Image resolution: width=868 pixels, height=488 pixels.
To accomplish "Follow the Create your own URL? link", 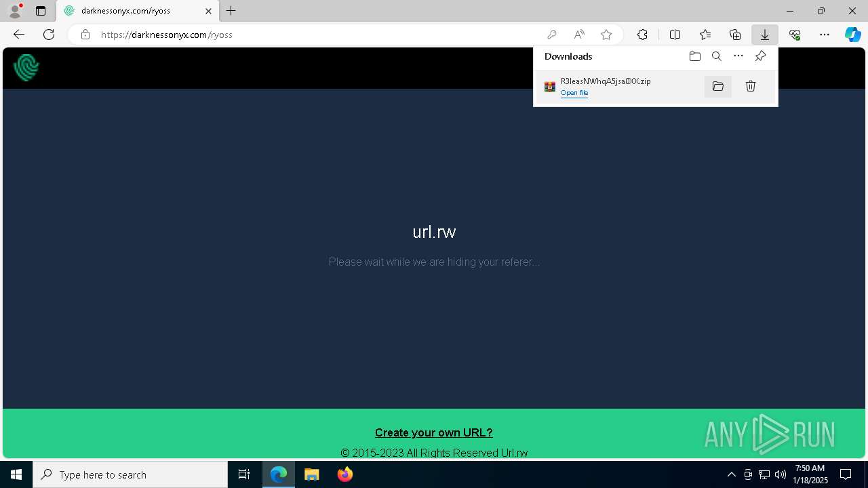I will point(434,432).
